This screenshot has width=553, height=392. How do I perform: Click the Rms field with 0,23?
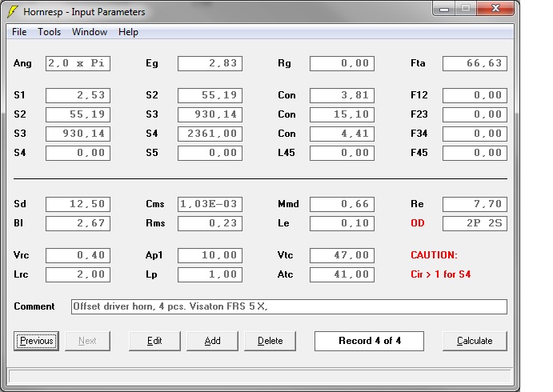[210, 223]
